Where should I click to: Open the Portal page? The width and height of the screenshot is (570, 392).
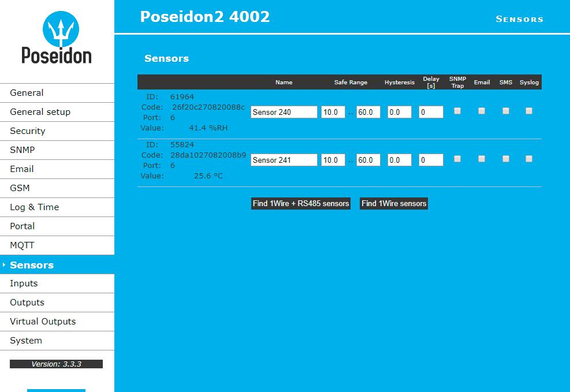click(x=57, y=226)
